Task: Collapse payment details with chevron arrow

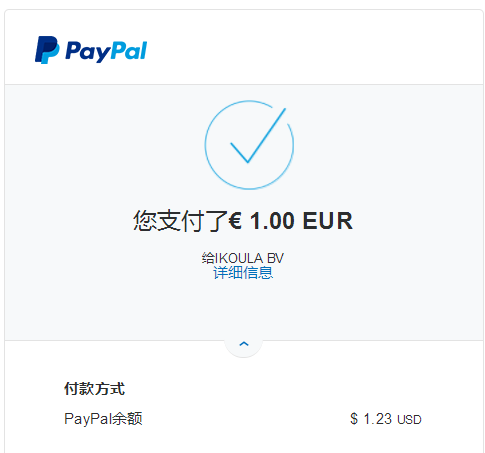Action: click(x=244, y=344)
